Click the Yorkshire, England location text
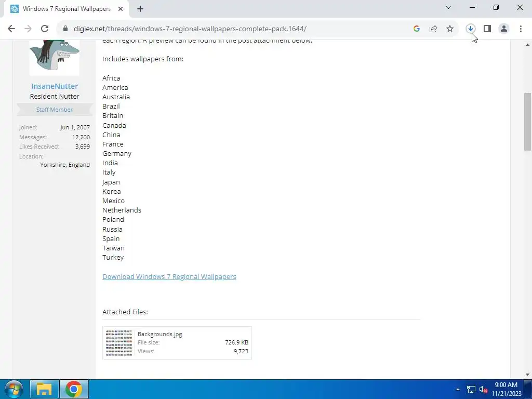This screenshot has height=399, width=532. (65, 165)
